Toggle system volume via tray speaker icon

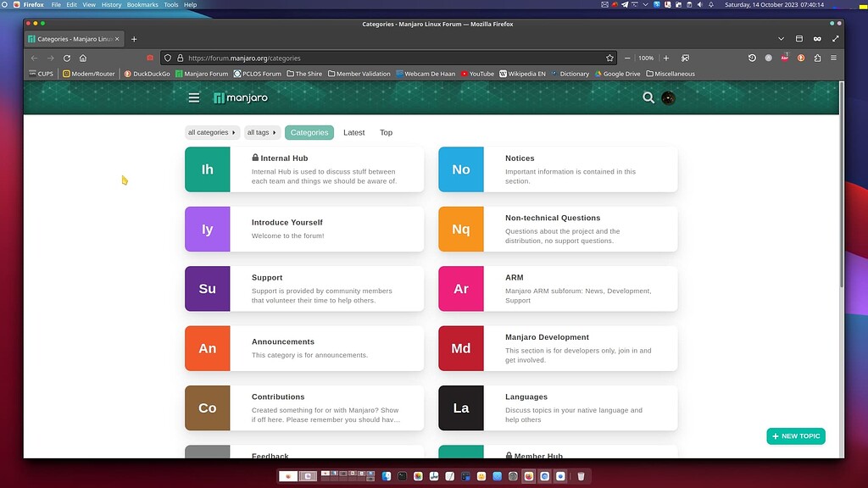click(700, 4)
